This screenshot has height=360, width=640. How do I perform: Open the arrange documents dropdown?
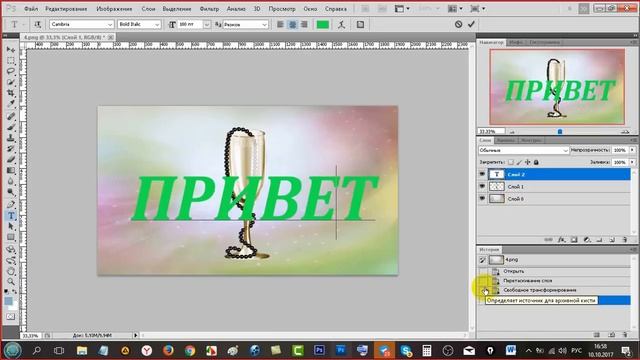(x=456, y=9)
